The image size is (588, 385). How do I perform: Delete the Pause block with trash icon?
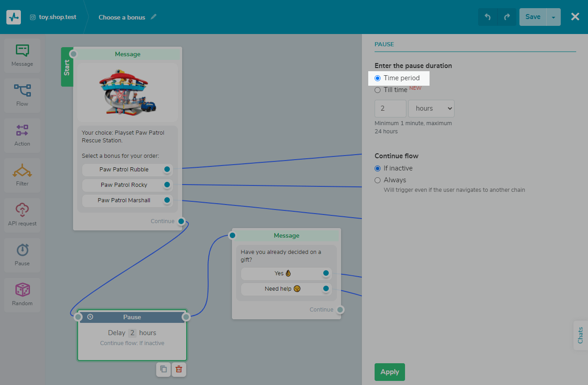[x=179, y=369]
